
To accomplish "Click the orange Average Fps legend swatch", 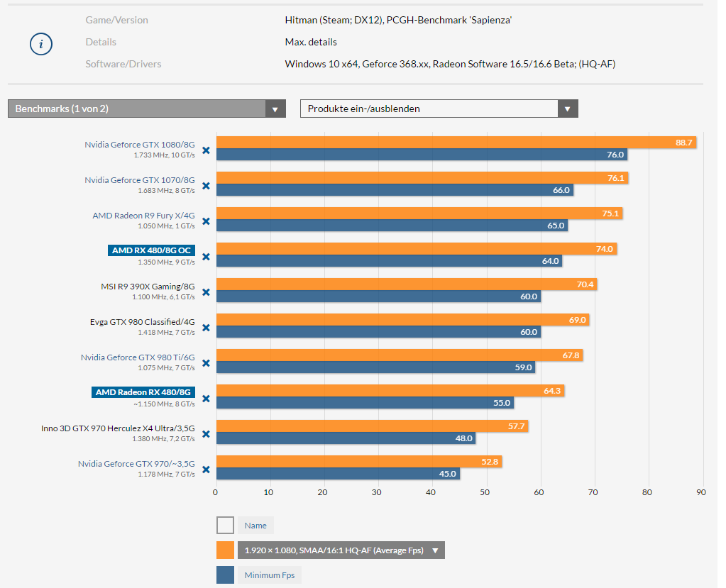I will coord(225,550).
